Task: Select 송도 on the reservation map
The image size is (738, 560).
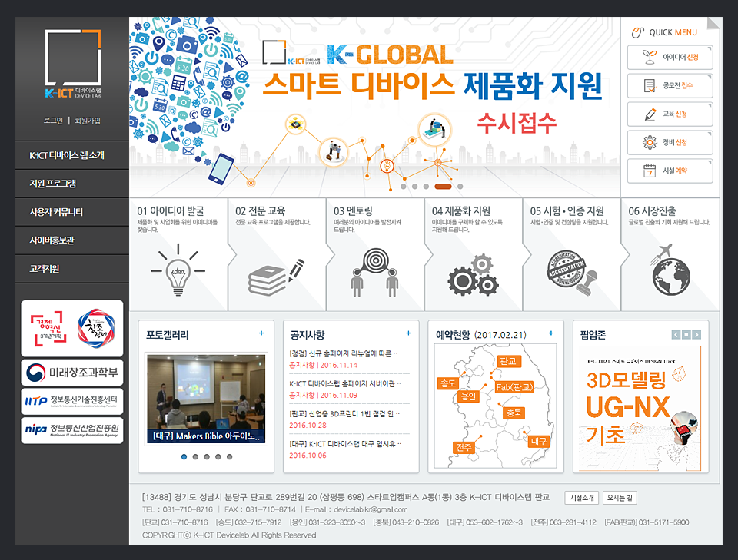Action: pyautogui.click(x=447, y=383)
